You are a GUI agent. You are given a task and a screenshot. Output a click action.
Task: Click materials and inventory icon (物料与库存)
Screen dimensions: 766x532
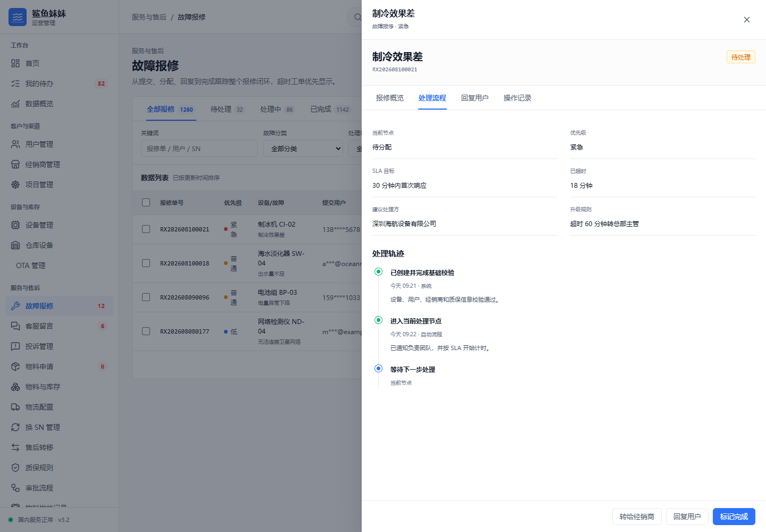[15, 387]
